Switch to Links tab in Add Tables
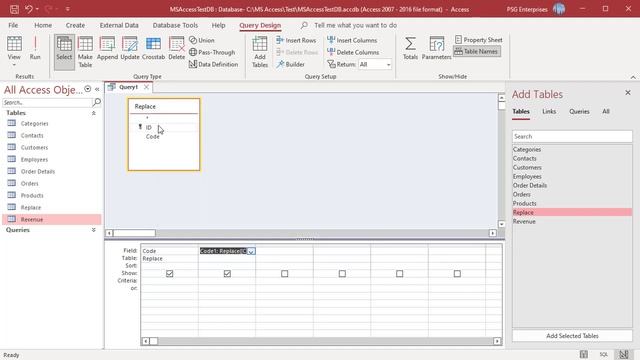640x360 pixels. [x=549, y=111]
